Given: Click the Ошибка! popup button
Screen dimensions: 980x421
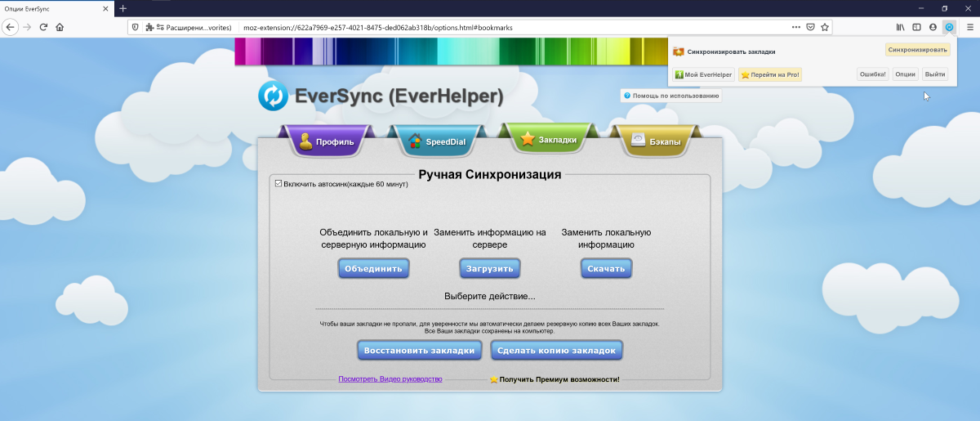Looking at the screenshot, I should coord(873,74).
